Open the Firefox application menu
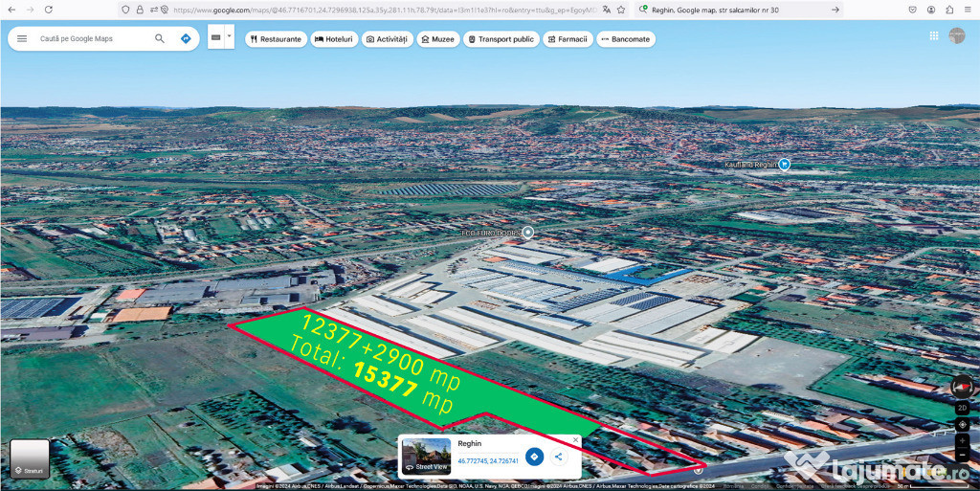 pos(968,10)
